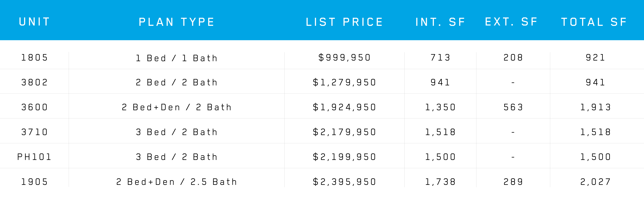
Task: Click the PLAN TYPE column header
Action: 177,22
